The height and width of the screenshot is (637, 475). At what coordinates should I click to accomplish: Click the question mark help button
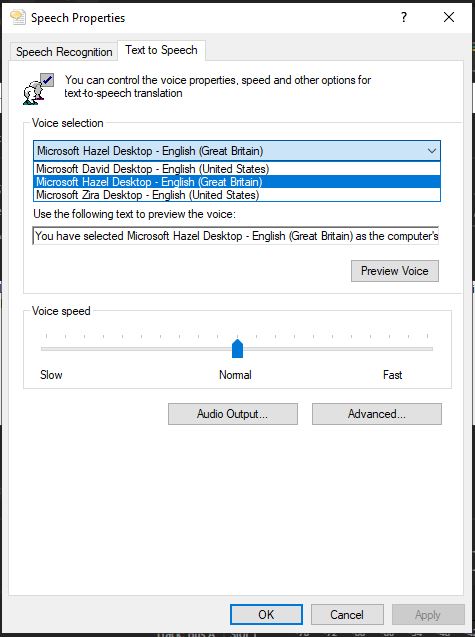[403, 17]
